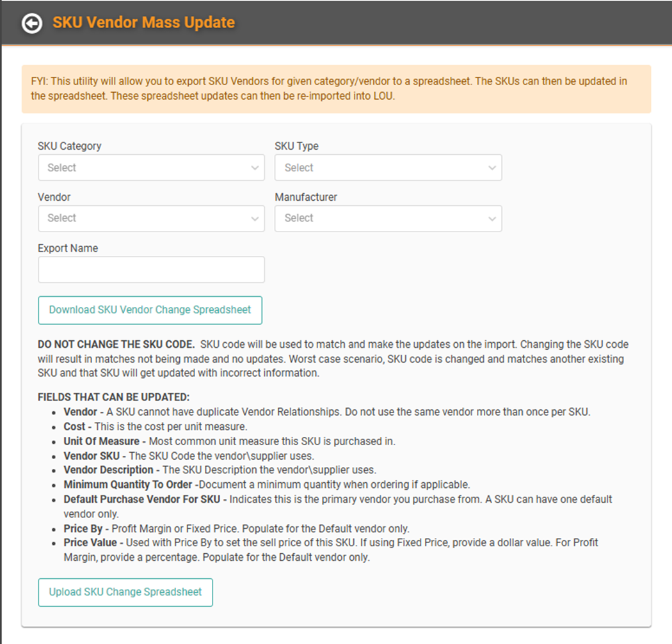
Task: Click the chevron arrow in SKU Category field
Action: tap(255, 168)
